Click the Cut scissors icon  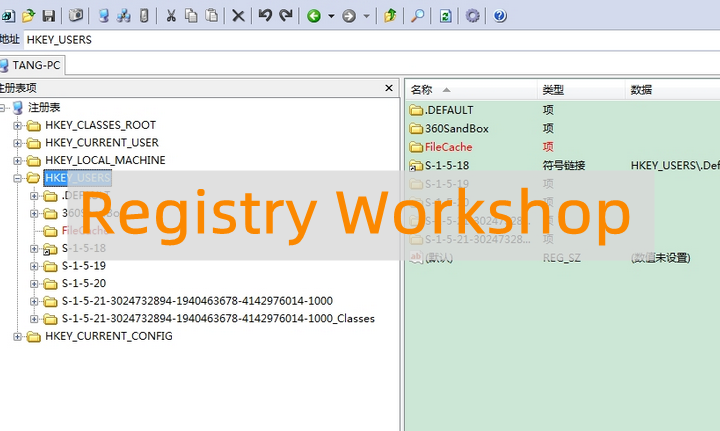click(x=171, y=16)
